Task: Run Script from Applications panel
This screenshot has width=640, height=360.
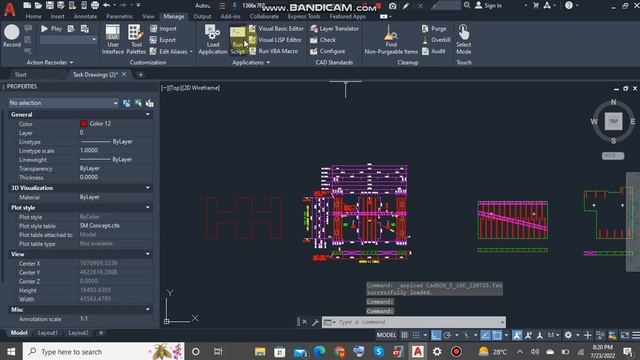Action: [x=238, y=40]
